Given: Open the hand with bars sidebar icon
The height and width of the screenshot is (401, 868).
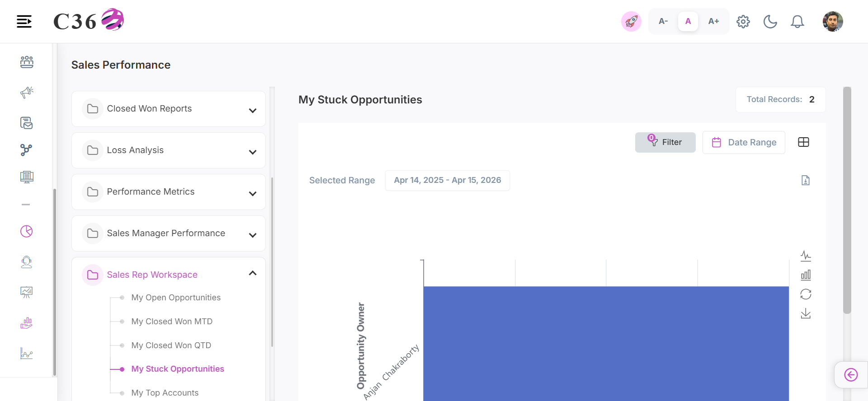Looking at the screenshot, I should pos(27,323).
